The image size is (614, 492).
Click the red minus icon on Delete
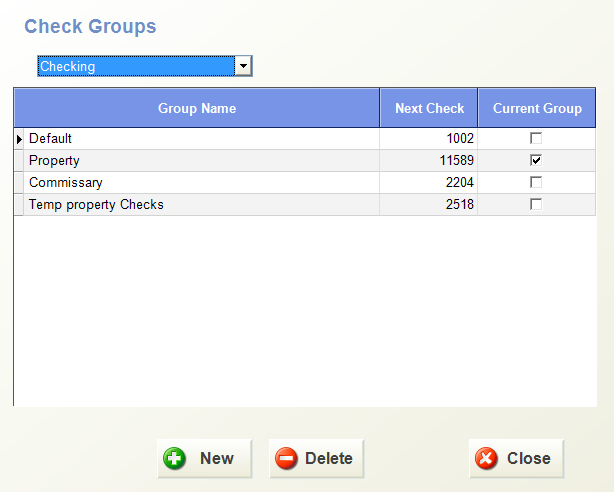(286, 459)
